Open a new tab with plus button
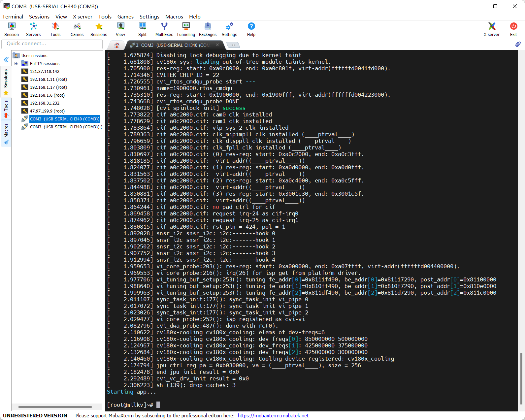This screenshot has height=420, width=525. coord(233,45)
